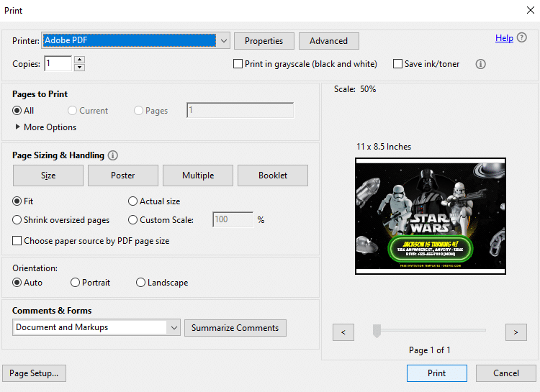Close the Print dialog
Screen dimensions: 540x392
[x=531, y=10]
